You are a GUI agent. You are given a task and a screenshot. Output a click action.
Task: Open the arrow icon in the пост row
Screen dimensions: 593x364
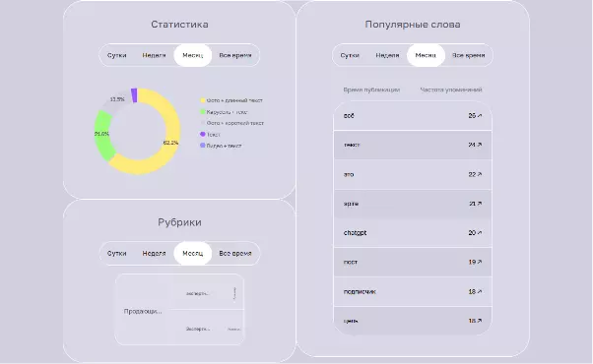pos(480,262)
